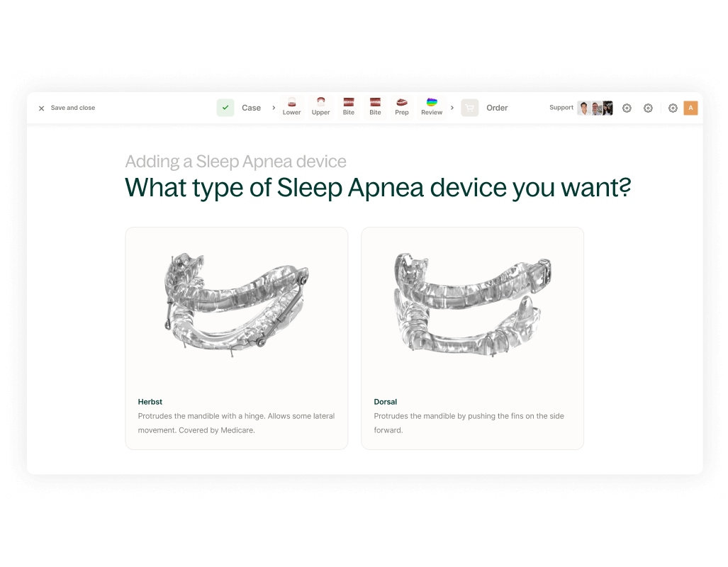Go to the Prep step
This screenshot has width=728, height=567.
point(402,107)
